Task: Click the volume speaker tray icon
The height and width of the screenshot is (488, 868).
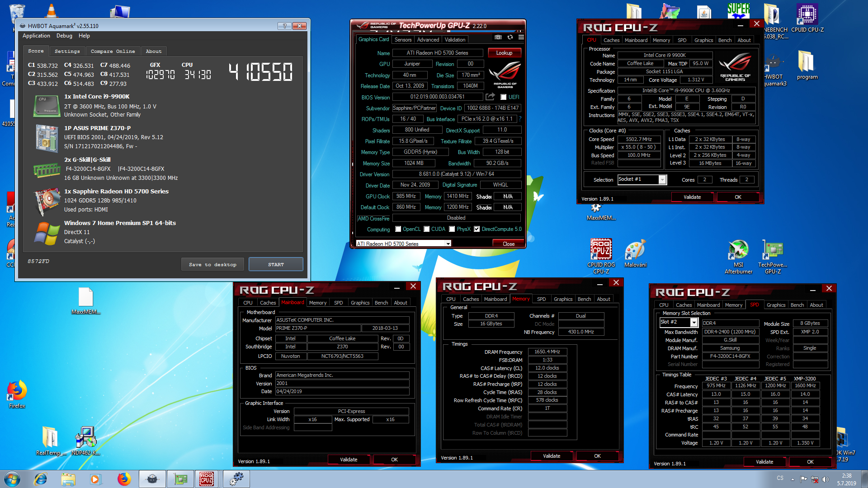Action: coord(825,479)
